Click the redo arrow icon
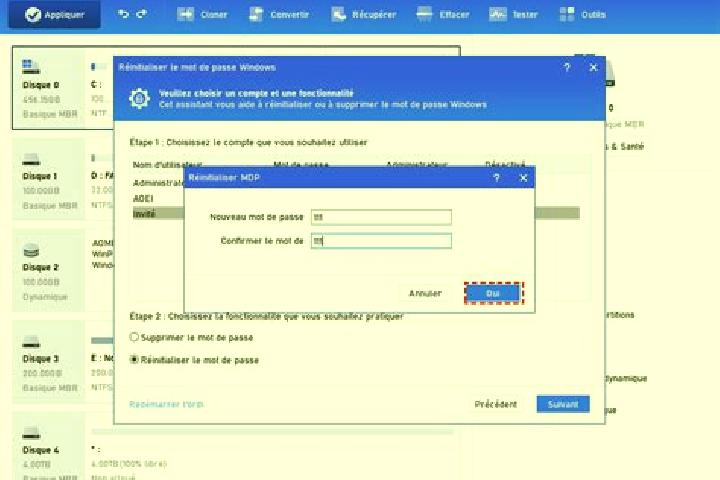Image resolution: width=720 pixels, height=480 pixels. point(142,14)
